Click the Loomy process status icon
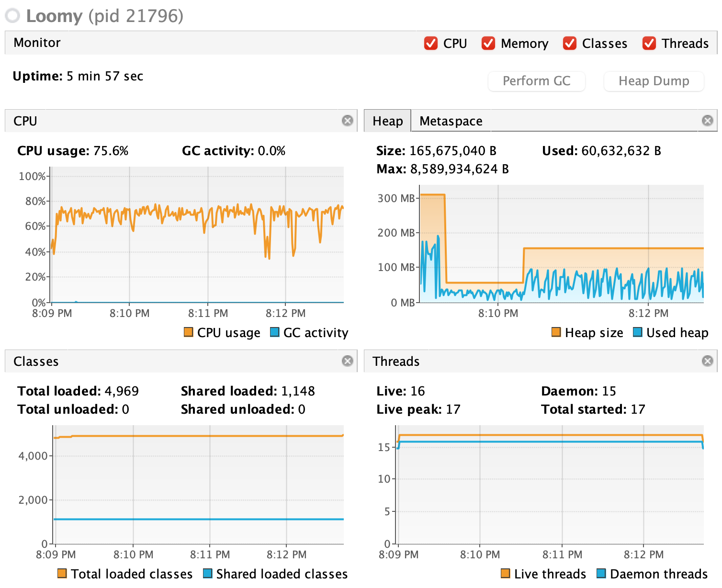The image size is (722, 588). click(x=12, y=16)
